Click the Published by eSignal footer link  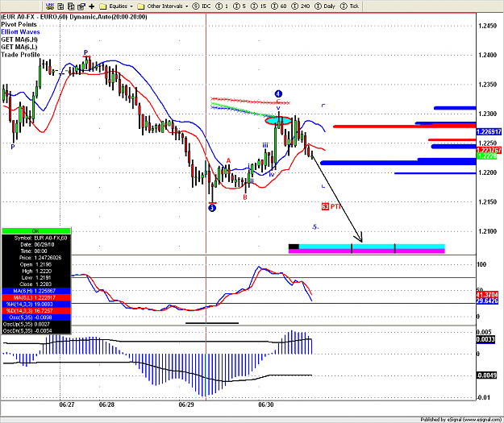click(461, 420)
